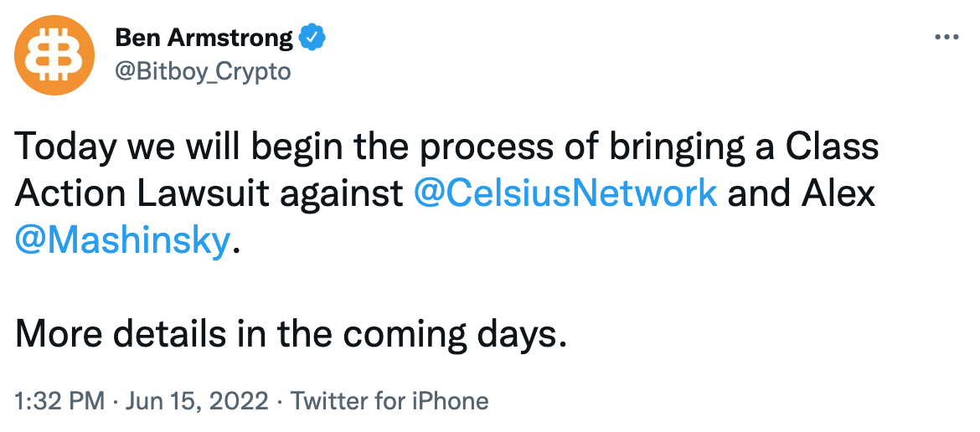The image size is (980, 432).
Task: Open Ben Armstrong's profile via display name
Action: coord(203,38)
